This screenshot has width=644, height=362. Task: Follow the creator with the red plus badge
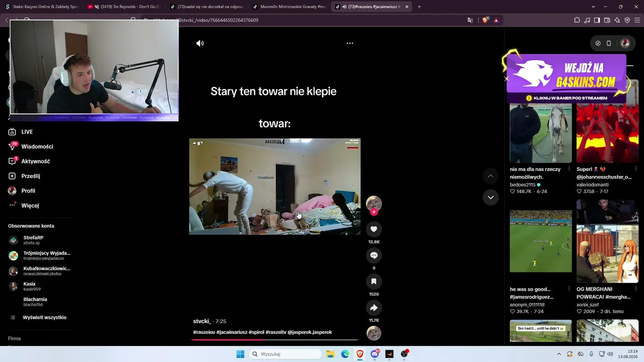coord(374,212)
